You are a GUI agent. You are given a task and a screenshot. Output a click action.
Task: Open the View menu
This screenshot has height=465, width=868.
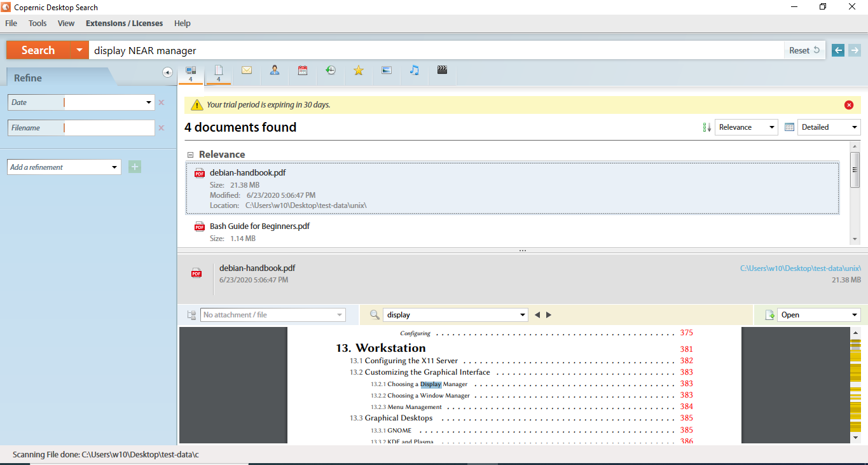coord(66,24)
